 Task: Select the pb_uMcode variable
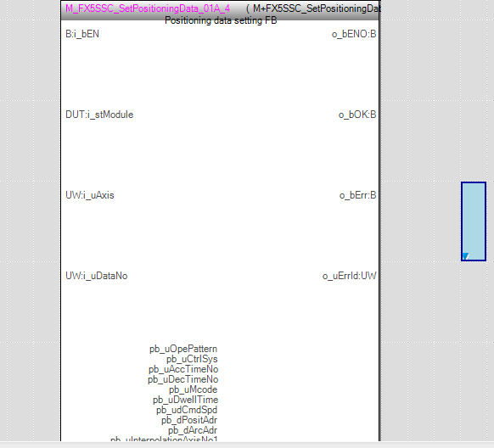pyautogui.click(x=194, y=389)
